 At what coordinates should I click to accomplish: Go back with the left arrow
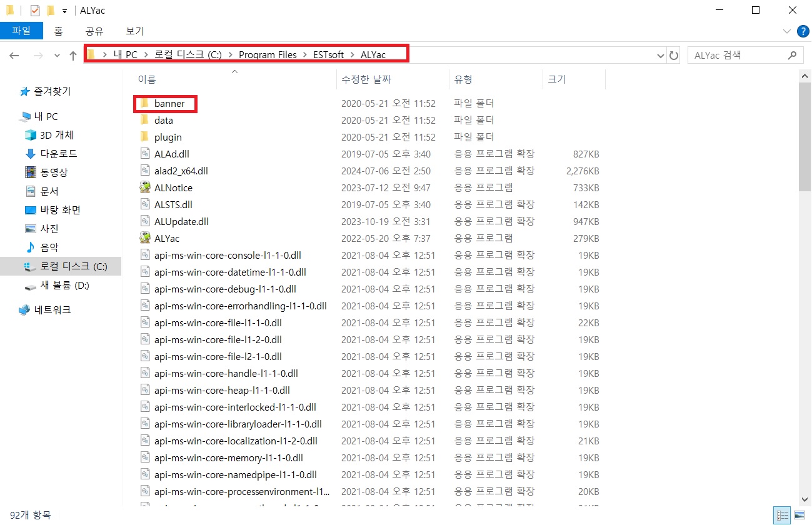14,56
